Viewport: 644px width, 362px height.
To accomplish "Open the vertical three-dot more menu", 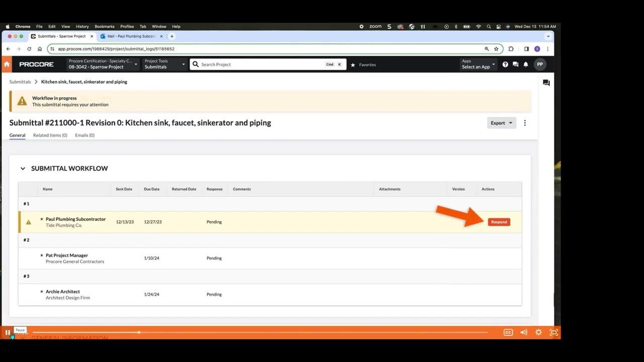I will click(525, 123).
